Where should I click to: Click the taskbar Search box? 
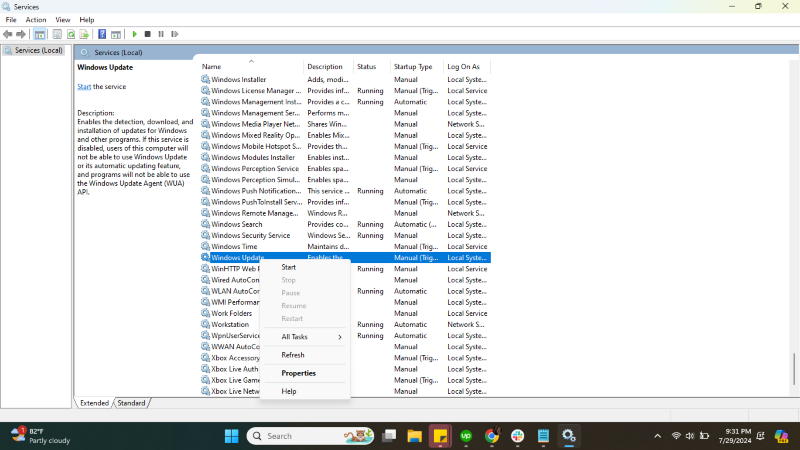pyautogui.click(x=310, y=436)
